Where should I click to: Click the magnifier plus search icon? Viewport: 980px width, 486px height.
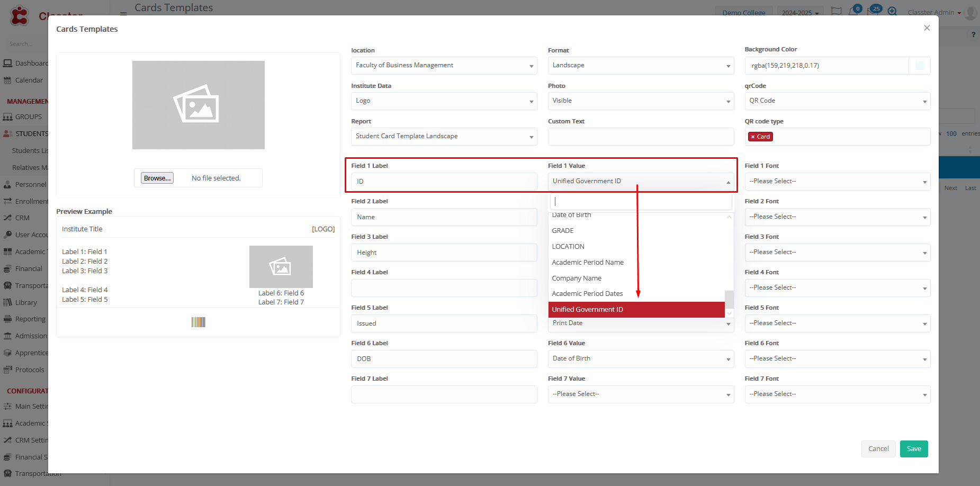point(892,11)
